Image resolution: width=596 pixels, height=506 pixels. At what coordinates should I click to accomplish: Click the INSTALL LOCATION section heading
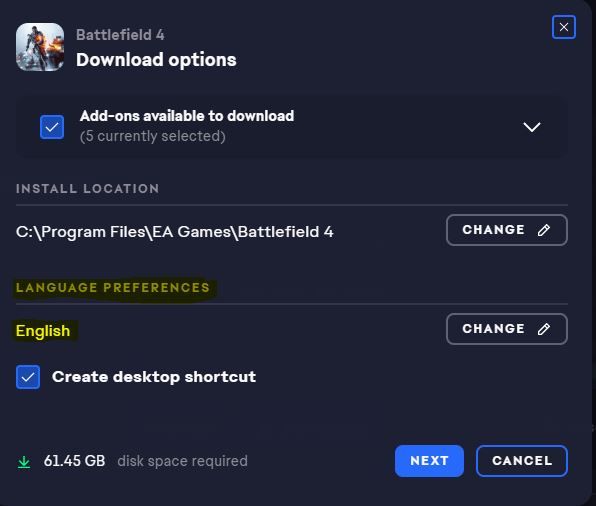coord(87,189)
